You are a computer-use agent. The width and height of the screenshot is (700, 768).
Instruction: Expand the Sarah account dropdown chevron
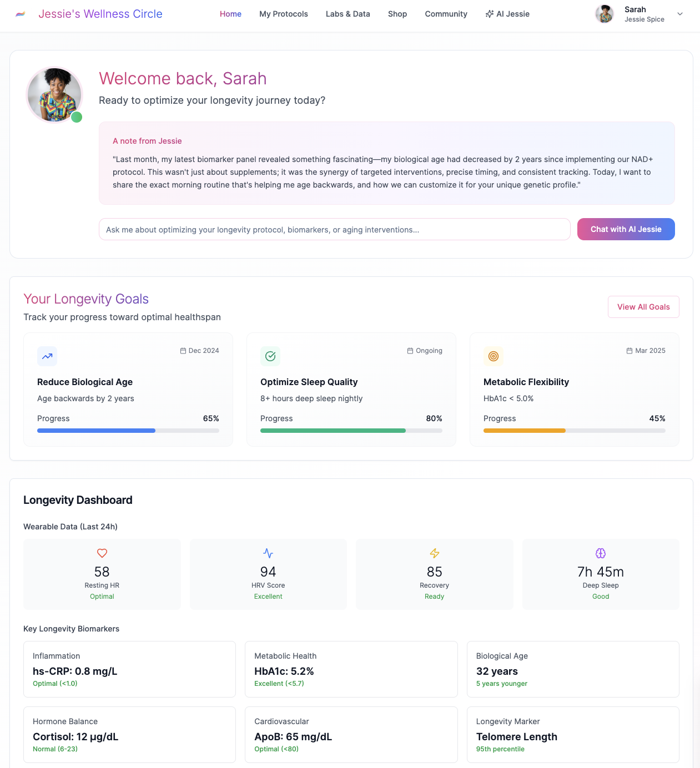679,14
